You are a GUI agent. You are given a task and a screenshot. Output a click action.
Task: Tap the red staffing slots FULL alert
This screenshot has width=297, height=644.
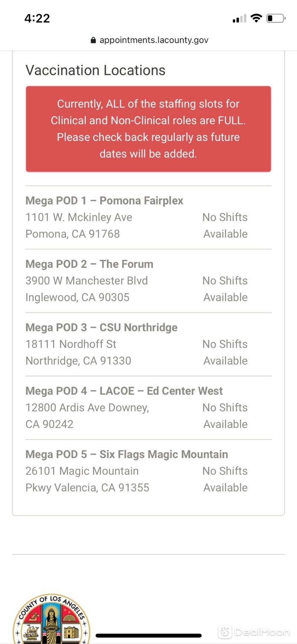point(148,129)
